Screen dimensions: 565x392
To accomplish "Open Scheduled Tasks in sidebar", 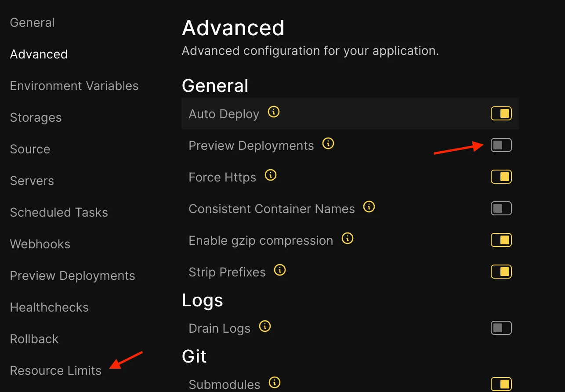I will click(x=59, y=213).
